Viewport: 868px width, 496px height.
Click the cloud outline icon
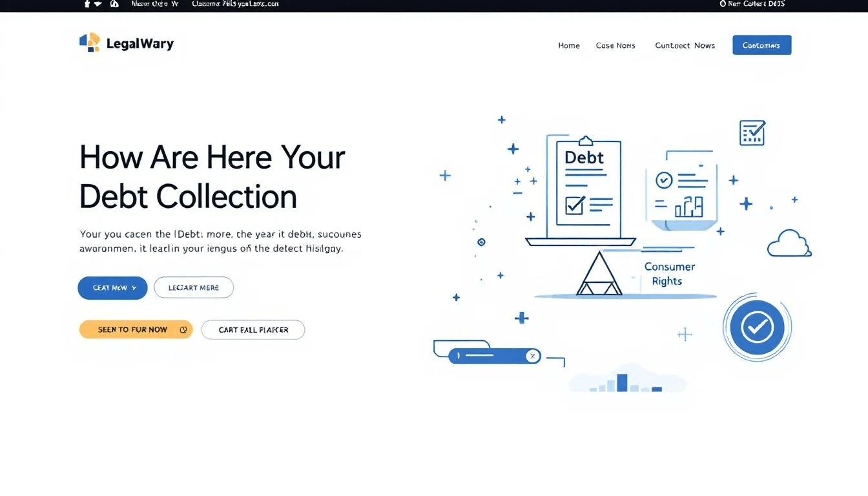(789, 244)
